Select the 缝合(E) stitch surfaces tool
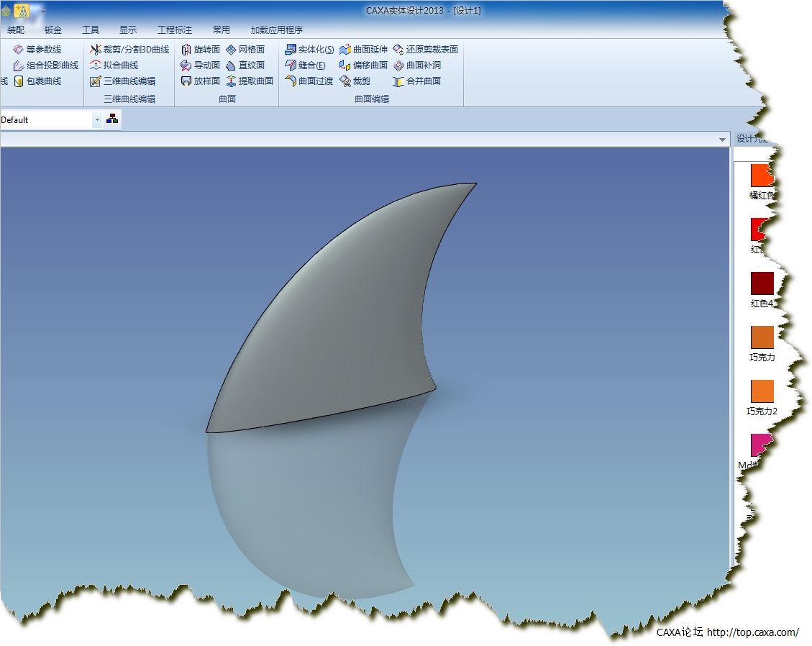Image resolution: width=812 pixels, height=646 pixels. click(x=305, y=65)
